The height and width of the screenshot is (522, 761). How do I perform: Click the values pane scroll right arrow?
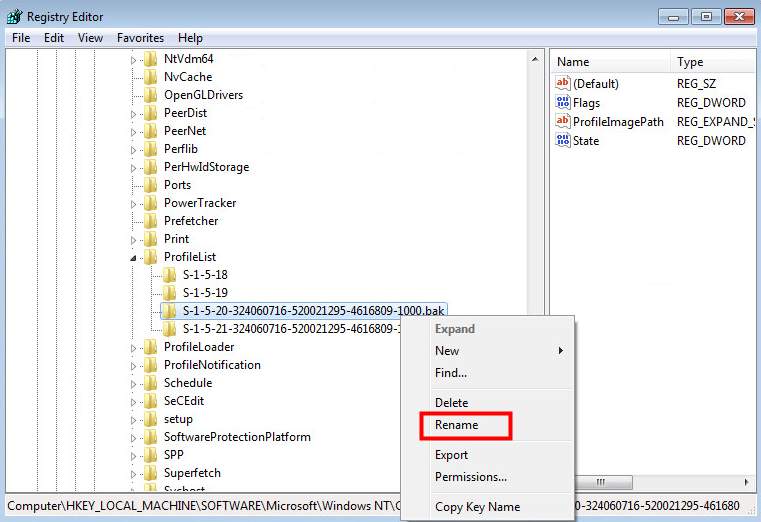tap(746, 482)
